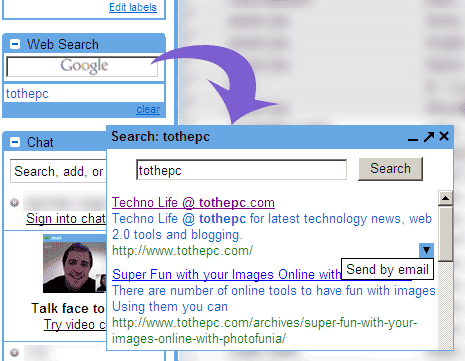Collapse the Web Search gadget
465x361 pixels.
(x=15, y=44)
